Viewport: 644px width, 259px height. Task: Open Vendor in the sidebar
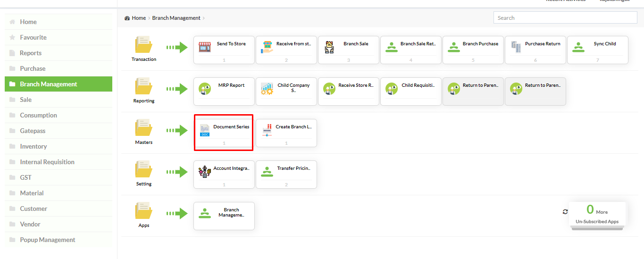pyautogui.click(x=59, y=224)
